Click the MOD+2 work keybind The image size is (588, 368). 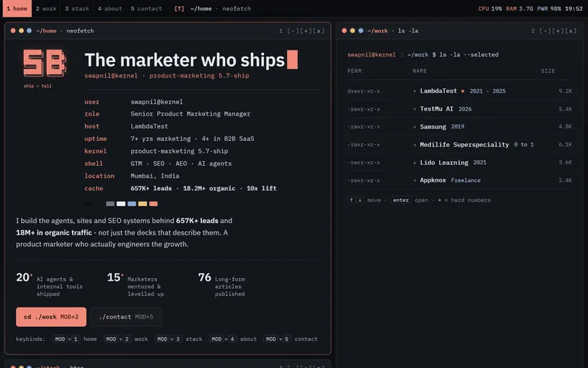click(x=126, y=339)
